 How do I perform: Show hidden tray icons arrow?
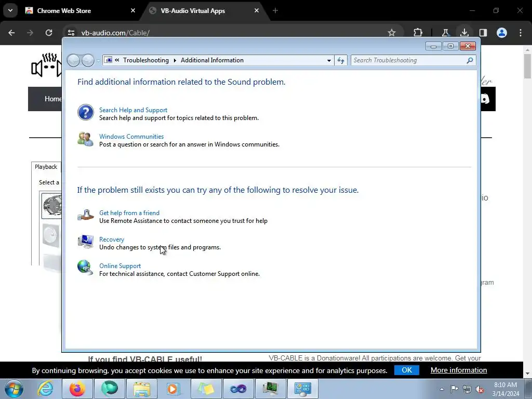coord(442,389)
